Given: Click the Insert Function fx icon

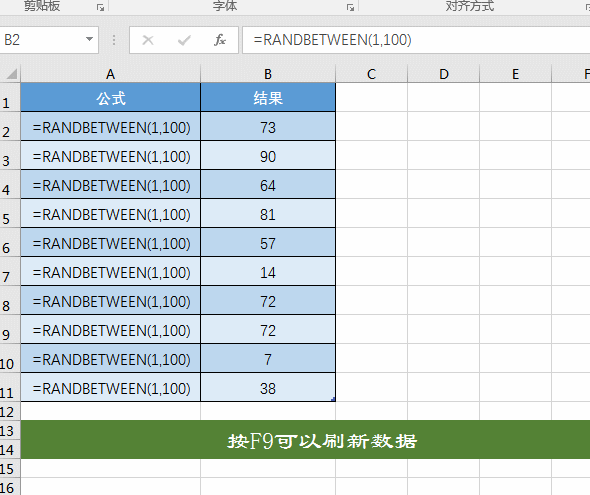Looking at the screenshot, I should 220,40.
